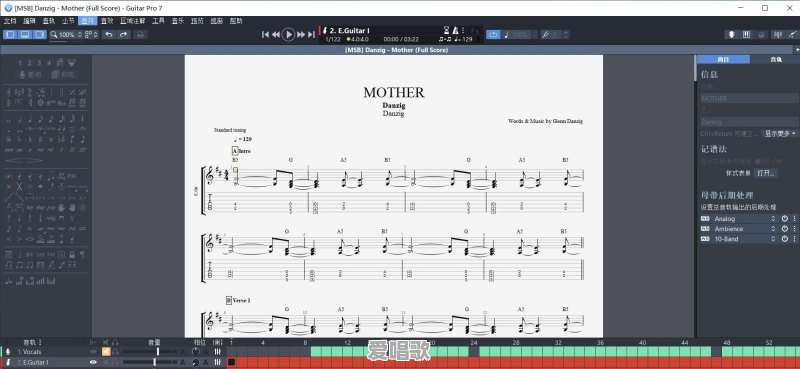Open the 音轨 (Track) menu
The width and height of the screenshot is (800, 369).
[x=49, y=21]
